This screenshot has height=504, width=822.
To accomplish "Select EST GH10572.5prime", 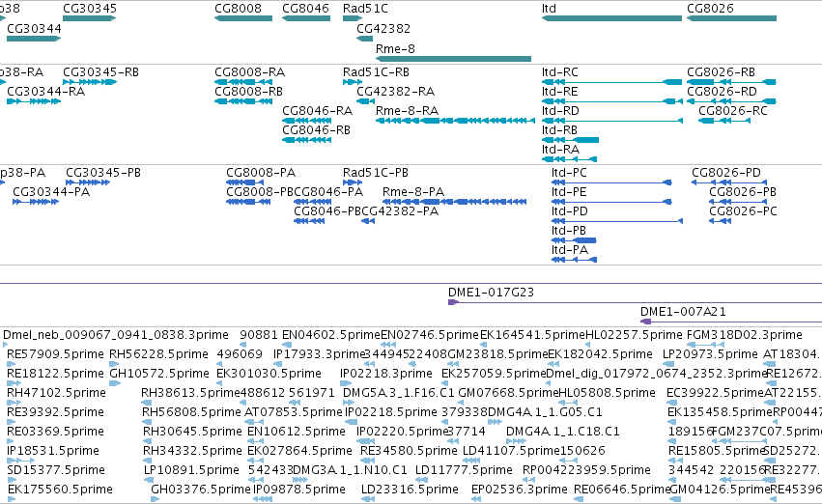I will 115,383.
